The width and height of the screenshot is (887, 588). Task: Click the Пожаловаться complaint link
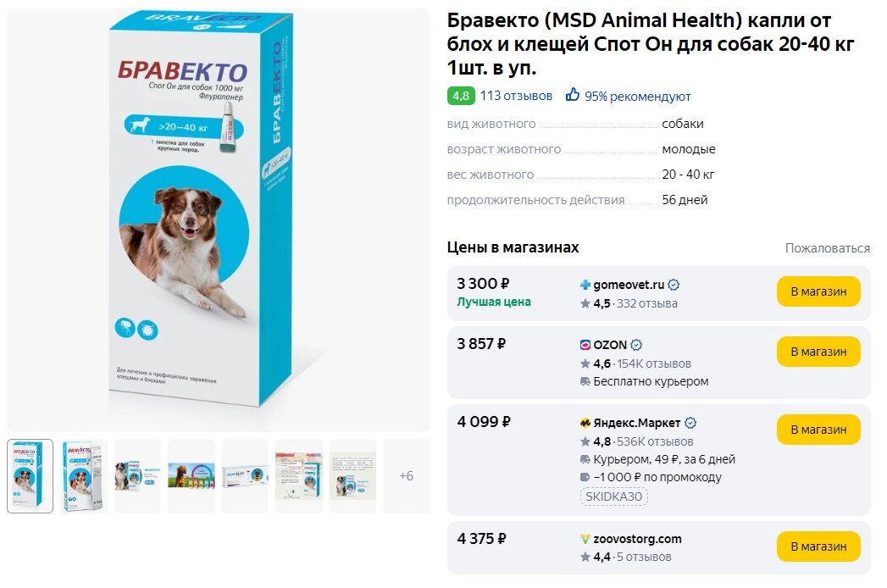(x=827, y=248)
